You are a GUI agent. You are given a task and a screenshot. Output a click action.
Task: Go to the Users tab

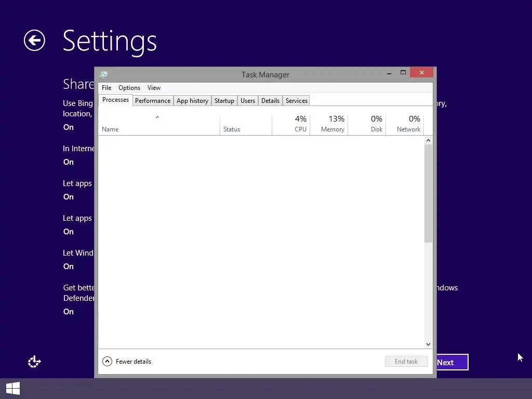(x=248, y=101)
